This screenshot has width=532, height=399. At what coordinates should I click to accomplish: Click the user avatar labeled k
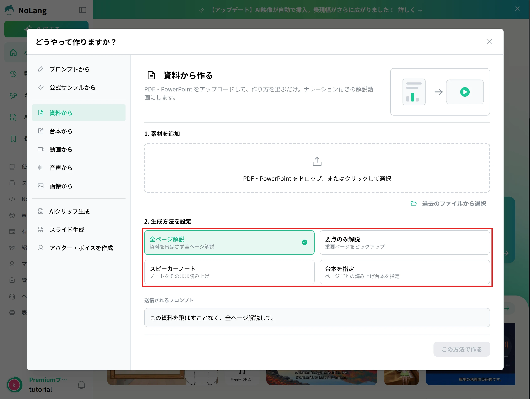point(14,385)
